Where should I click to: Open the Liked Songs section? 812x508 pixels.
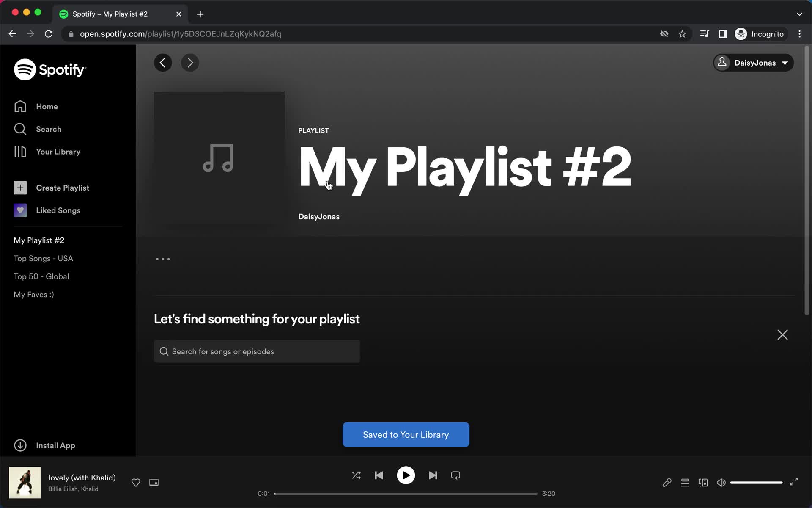[58, 210]
